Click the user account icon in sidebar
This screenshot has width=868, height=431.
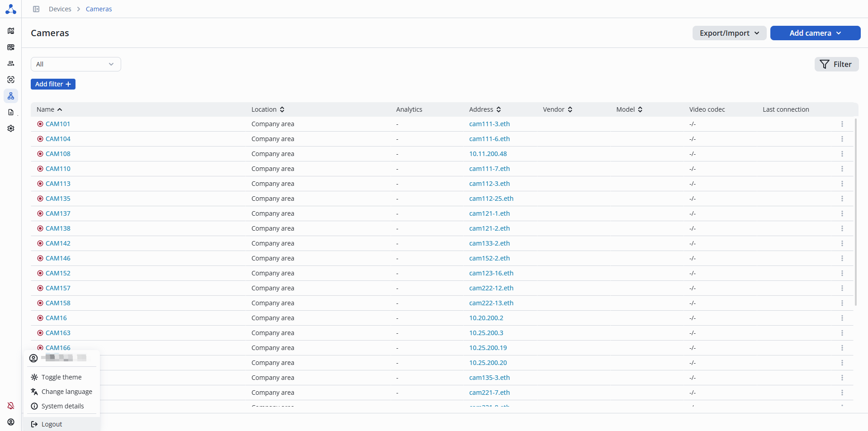click(x=11, y=422)
